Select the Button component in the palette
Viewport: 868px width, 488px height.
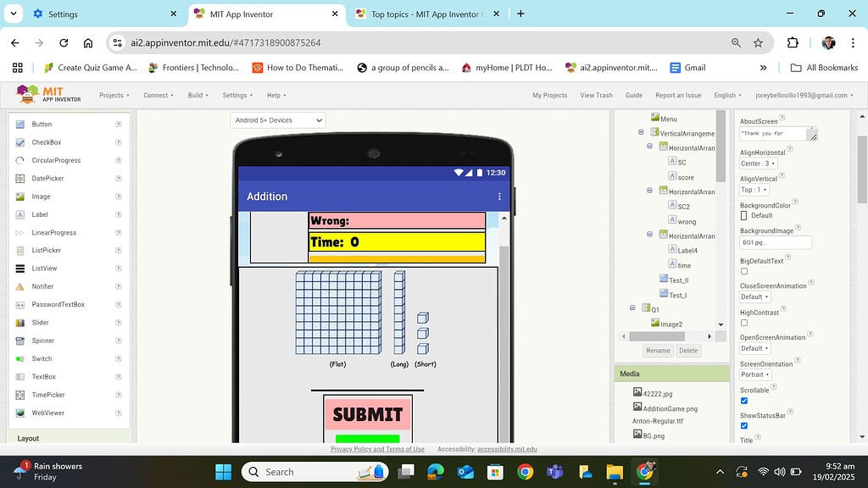point(44,125)
